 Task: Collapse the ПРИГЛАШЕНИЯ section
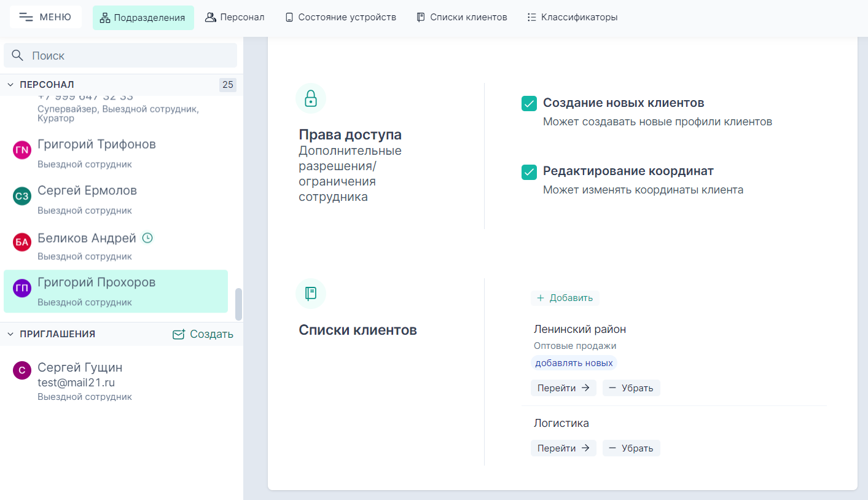(10, 334)
